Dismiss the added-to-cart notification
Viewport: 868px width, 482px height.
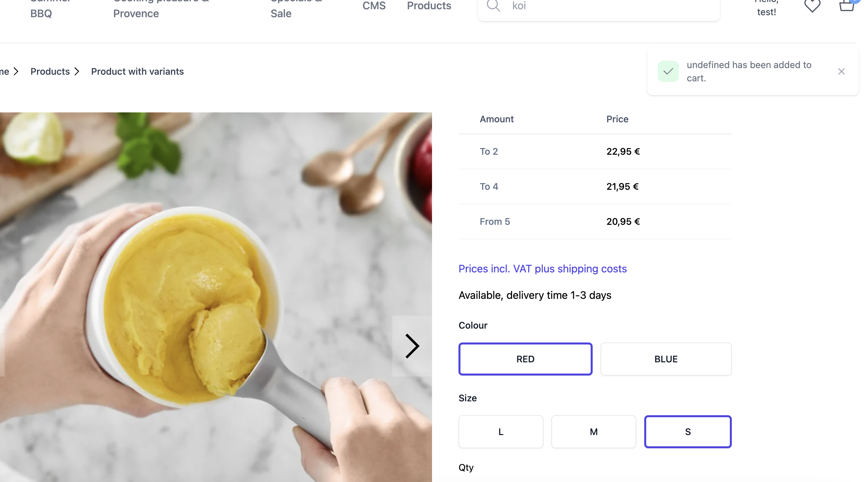pos(841,71)
